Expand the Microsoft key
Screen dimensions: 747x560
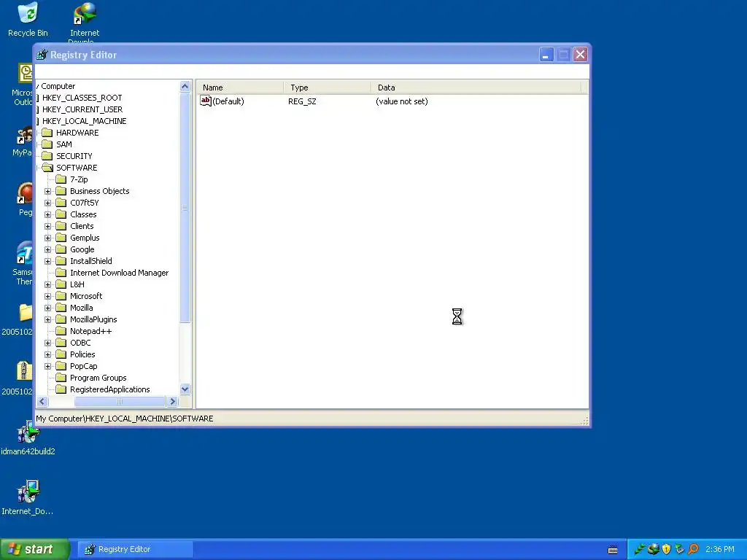point(47,296)
